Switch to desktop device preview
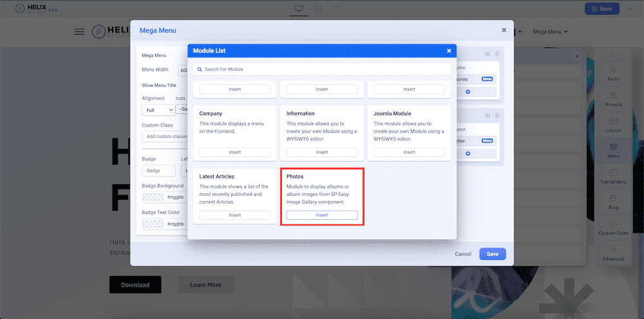This screenshot has height=319, width=644. click(x=299, y=8)
